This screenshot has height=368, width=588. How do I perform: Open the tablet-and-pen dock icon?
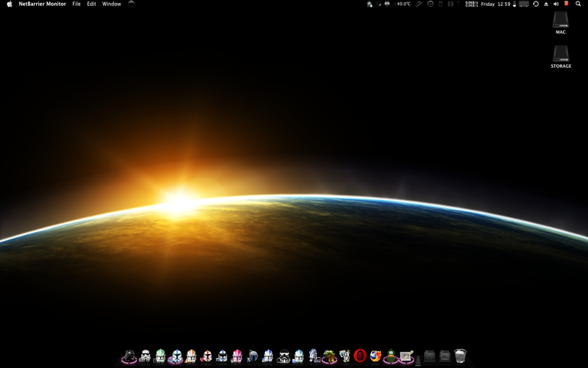coord(406,356)
